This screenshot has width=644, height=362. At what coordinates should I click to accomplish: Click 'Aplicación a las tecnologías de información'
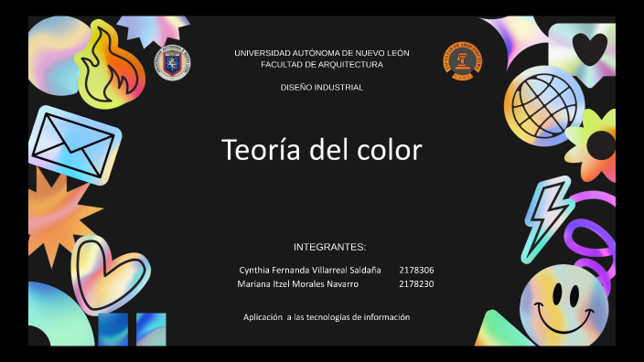(327, 317)
